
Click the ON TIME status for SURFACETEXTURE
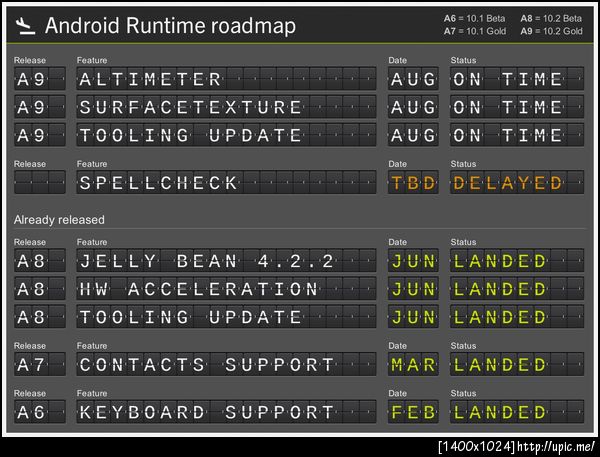coord(517,107)
